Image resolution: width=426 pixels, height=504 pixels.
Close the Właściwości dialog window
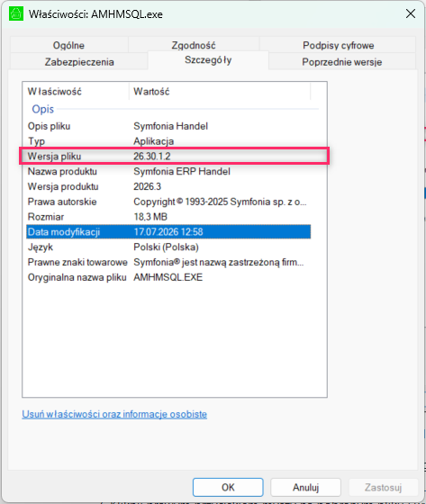click(410, 13)
